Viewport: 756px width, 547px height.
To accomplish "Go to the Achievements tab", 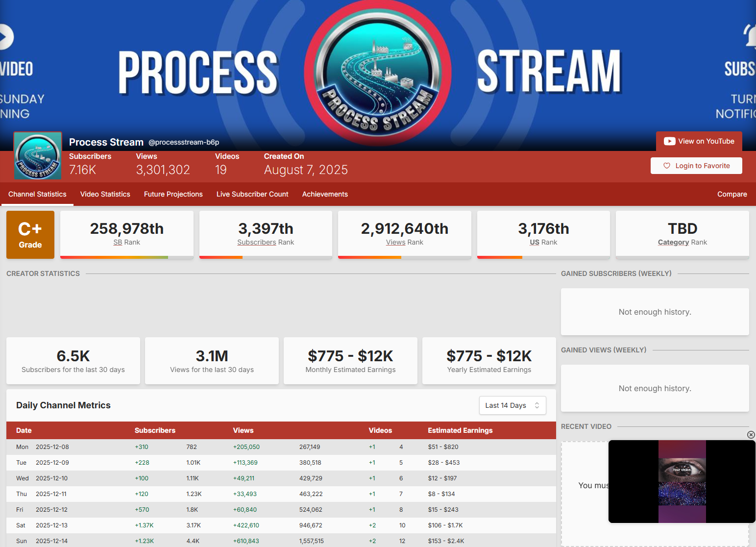I will (x=325, y=194).
